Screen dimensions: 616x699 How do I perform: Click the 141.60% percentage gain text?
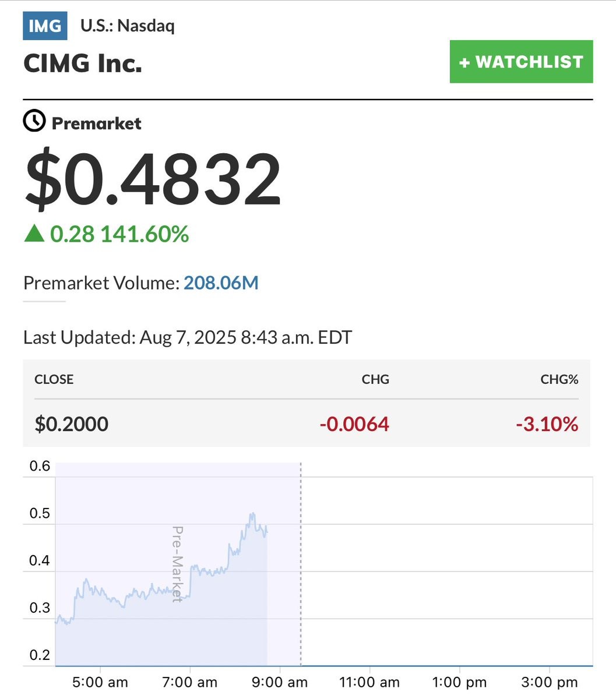click(145, 234)
